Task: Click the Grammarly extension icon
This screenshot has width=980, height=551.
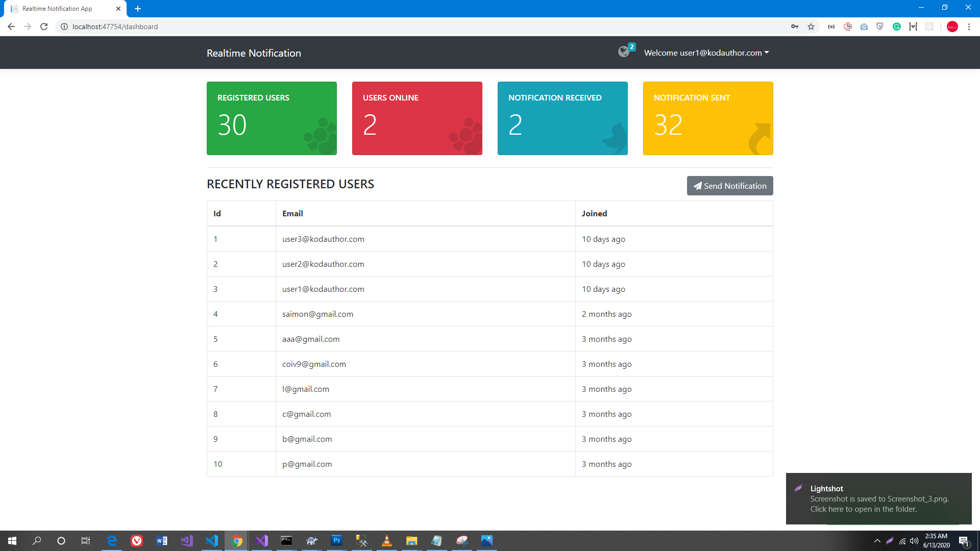Action: click(897, 27)
